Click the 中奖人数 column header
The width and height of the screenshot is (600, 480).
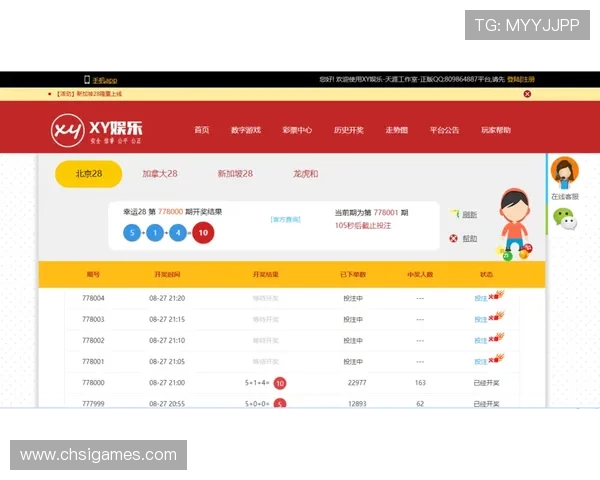pyautogui.click(x=420, y=274)
